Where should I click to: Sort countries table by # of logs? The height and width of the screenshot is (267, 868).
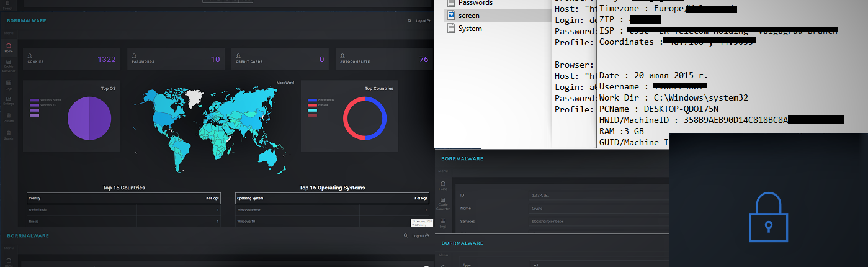click(212, 198)
